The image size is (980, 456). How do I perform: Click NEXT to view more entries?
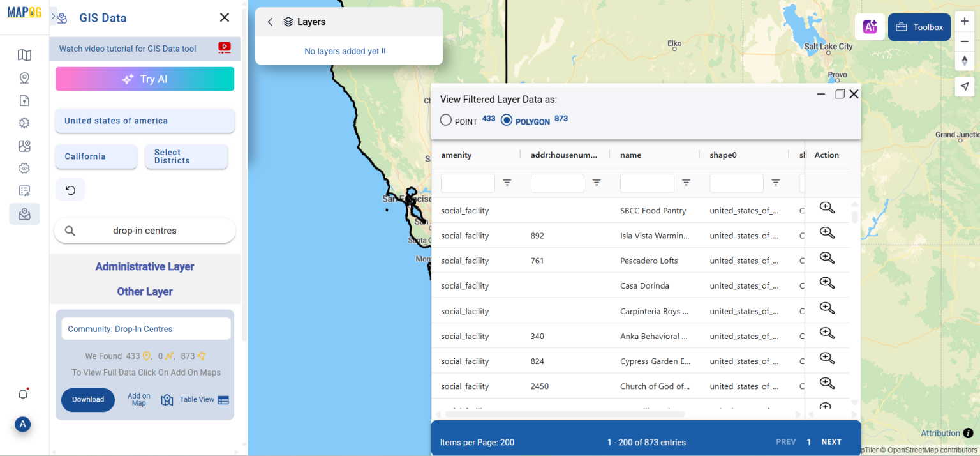(831, 441)
